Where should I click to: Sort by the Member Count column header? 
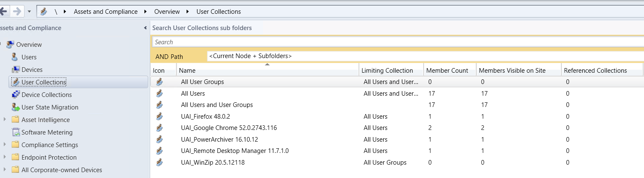click(x=447, y=71)
